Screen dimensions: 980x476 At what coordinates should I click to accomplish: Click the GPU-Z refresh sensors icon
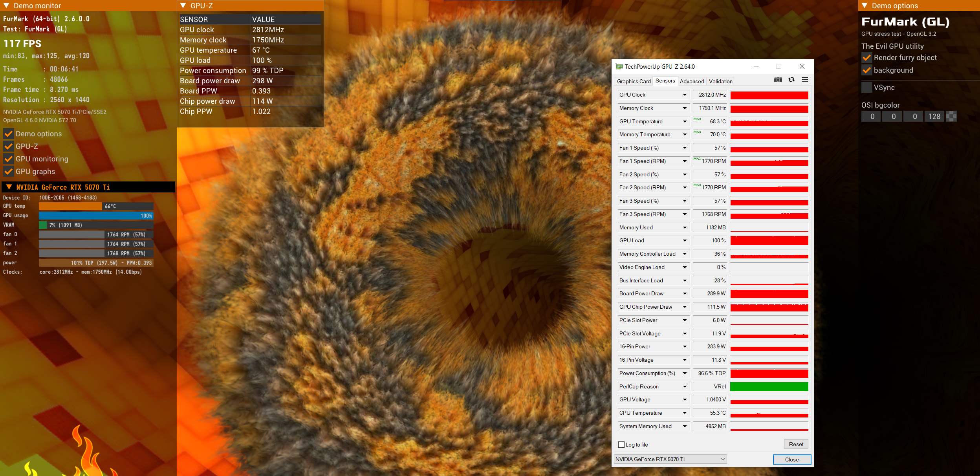791,80
